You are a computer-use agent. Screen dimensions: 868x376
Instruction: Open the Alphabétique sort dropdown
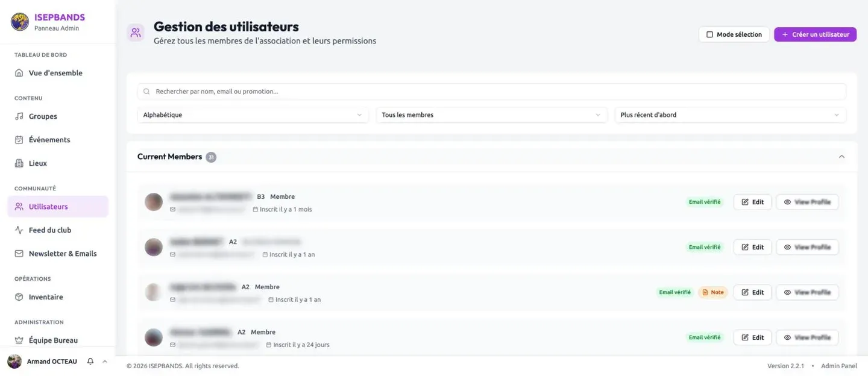pos(253,114)
